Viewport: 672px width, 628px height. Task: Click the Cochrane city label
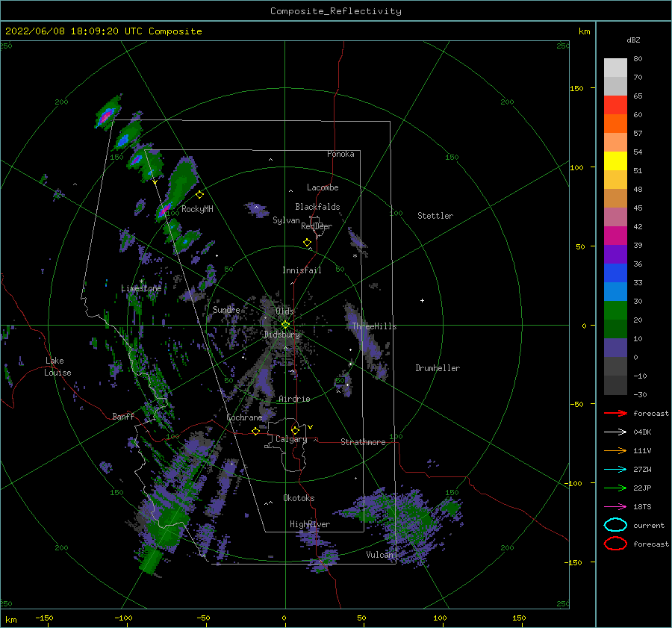click(x=244, y=417)
